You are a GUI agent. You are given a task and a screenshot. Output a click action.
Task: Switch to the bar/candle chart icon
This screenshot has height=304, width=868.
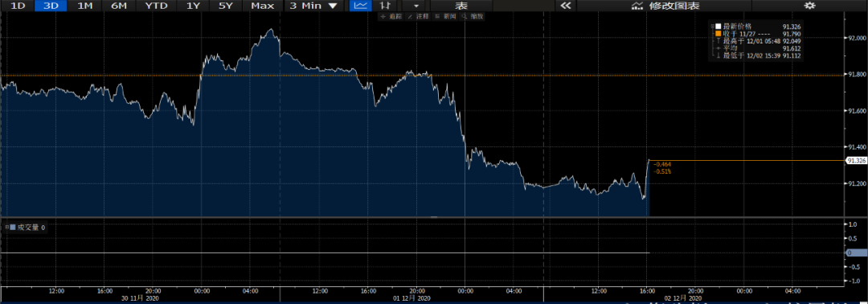(385, 6)
